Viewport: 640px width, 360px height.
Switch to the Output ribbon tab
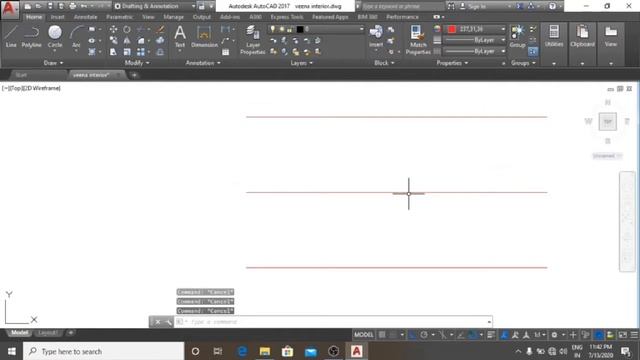tap(202, 17)
